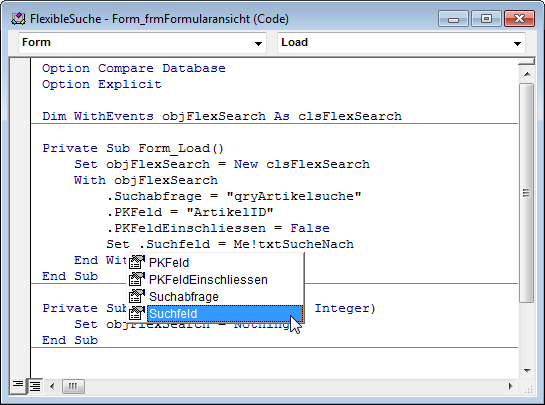Choose PKFeld from the autocomplete list
Screen dimensions: 545x405
pyautogui.click(x=169, y=263)
